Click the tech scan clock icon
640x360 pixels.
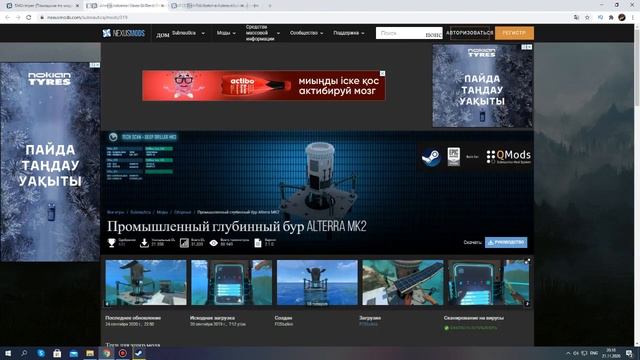point(113,137)
